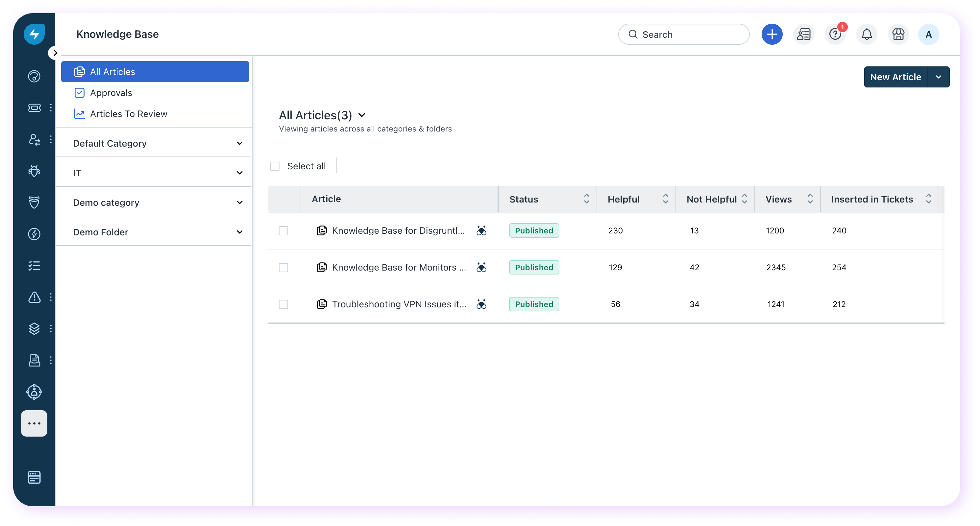The height and width of the screenshot is (526, 980).
Task: Open the Approvals menu item
Action: click(x=111, y=93)
